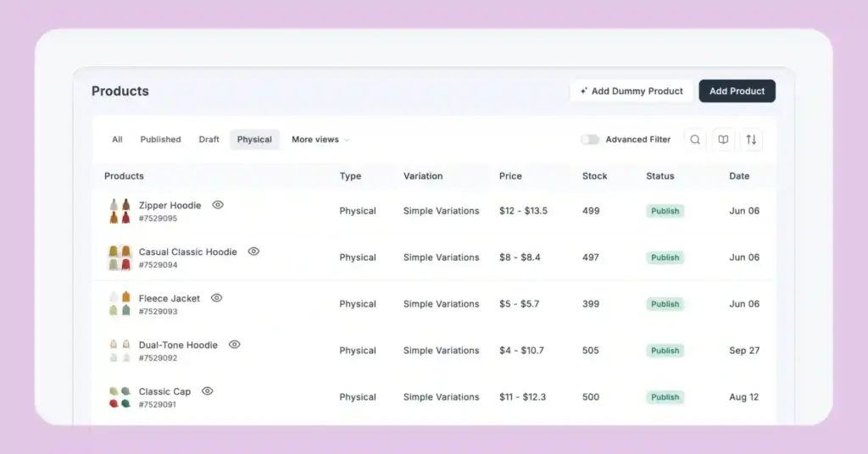This screenshot has height=454, width=868.
Task: Select the Physical products tab
Action: tap(254, 140)
